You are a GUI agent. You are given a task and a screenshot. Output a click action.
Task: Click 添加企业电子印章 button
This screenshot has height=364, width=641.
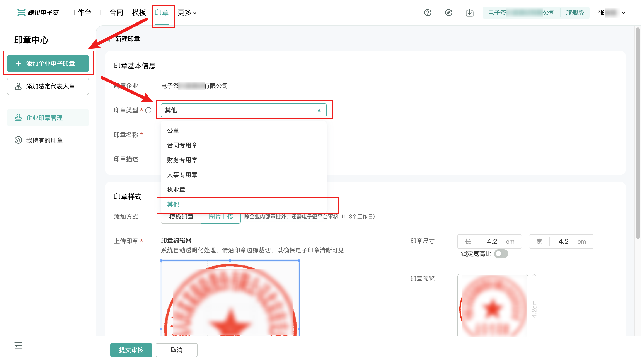click(x=48, y=63)
